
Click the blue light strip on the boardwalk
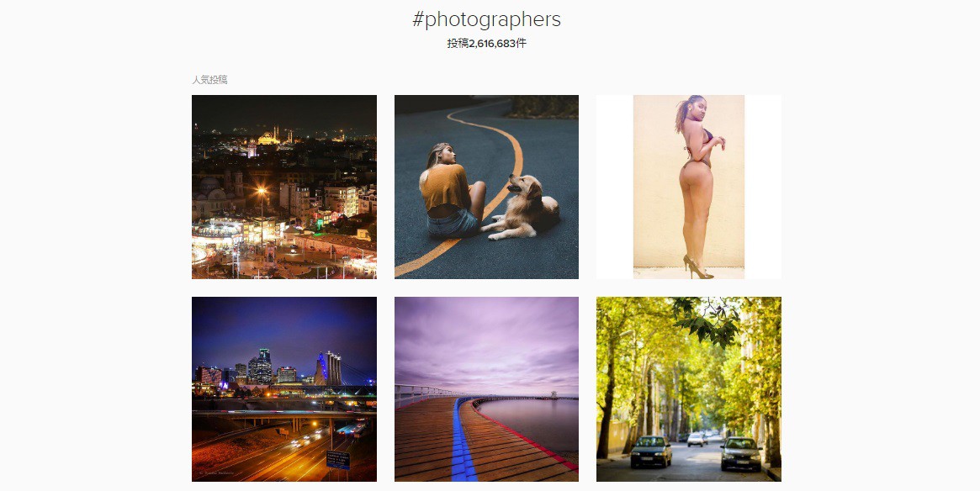pyautogui.click(x=461, y=439)
